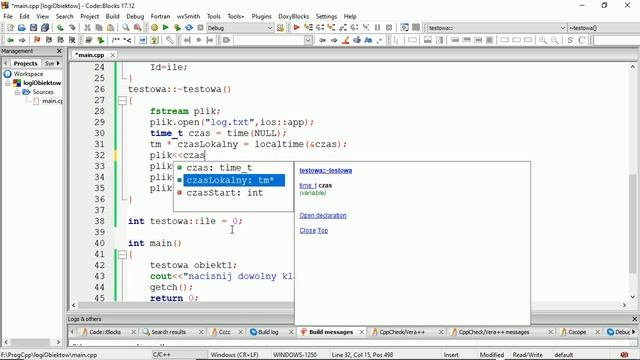The width and height of the screenshot is (640, 360).
Task: Close the main.cpp editor tab
Action: tap(112, 55)
